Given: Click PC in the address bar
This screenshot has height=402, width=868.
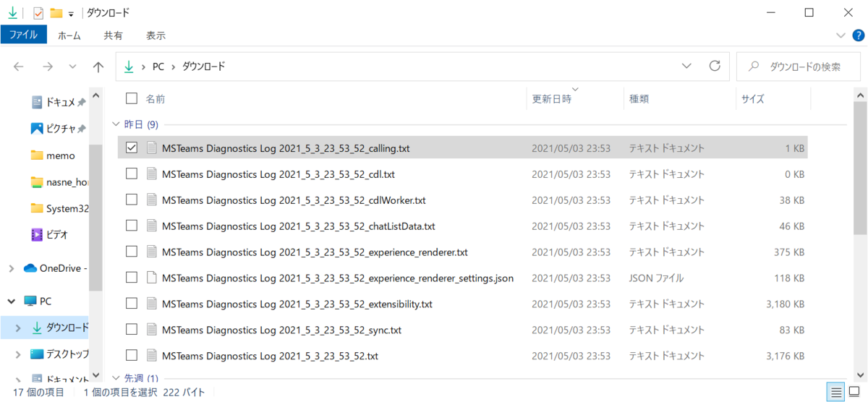Looking at the screenshot, I should pyautogui.click(x=158, y=67).
